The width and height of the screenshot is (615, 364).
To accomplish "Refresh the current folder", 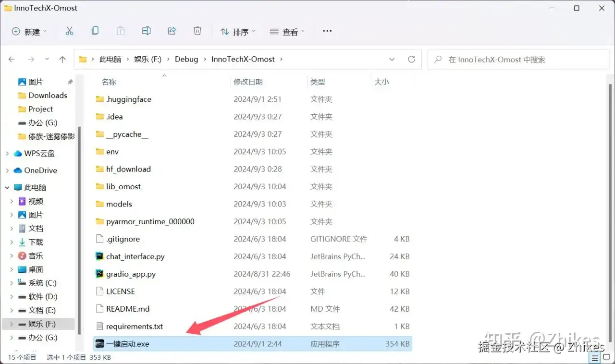I will pyautogui.click(x=411, y=60).
